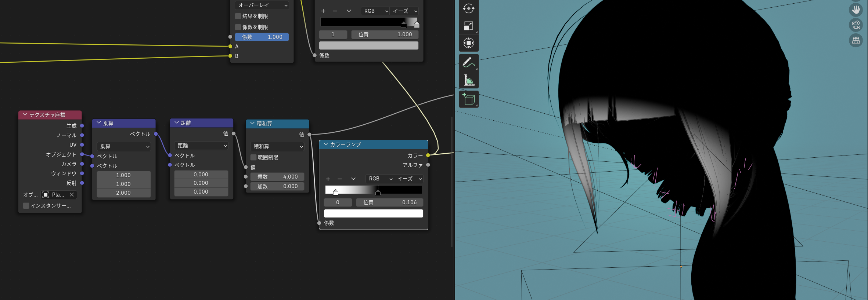868x300 pixels.
Task: Add color stop with plus in カラーランプ
Action: coord(328,179)
